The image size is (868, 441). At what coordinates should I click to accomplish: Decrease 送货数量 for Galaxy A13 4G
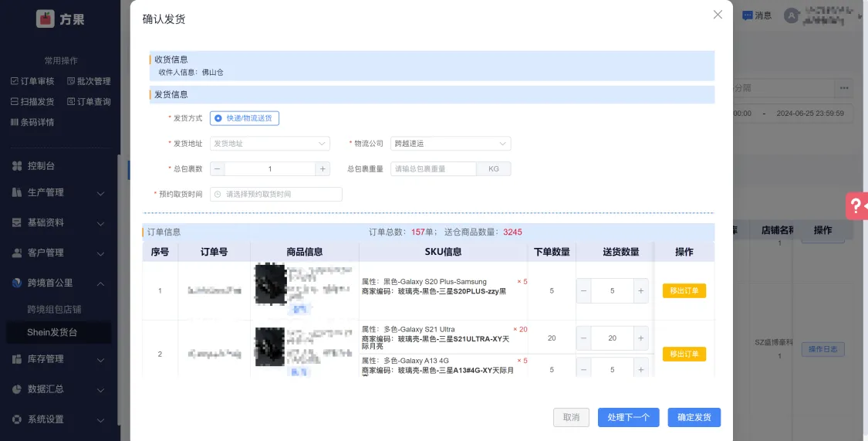point(583,369)
